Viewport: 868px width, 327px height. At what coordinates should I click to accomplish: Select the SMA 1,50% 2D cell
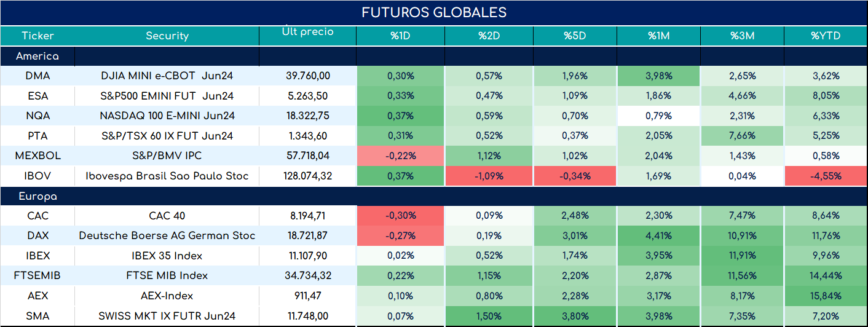point(489,316)
